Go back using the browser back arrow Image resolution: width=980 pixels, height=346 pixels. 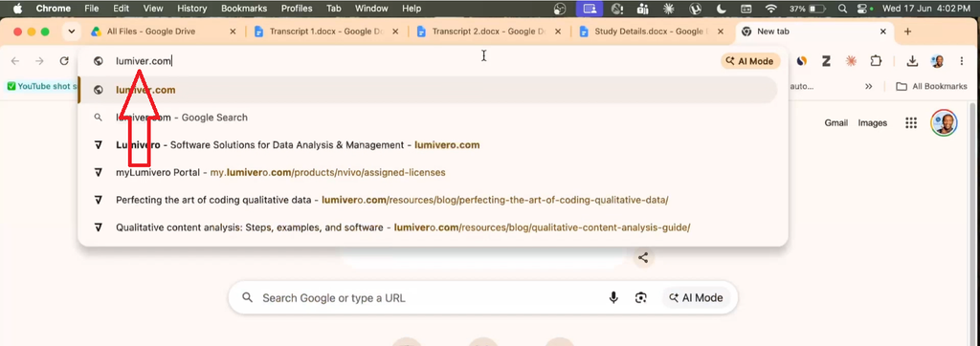[x=15, y=60]
